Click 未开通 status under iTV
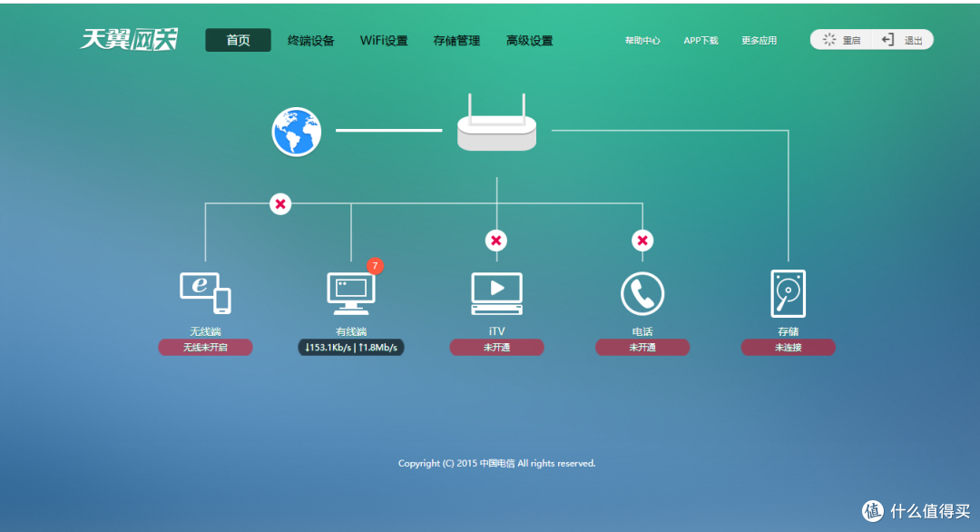This screenshot has height=532, width=980. tap(497, 348)
